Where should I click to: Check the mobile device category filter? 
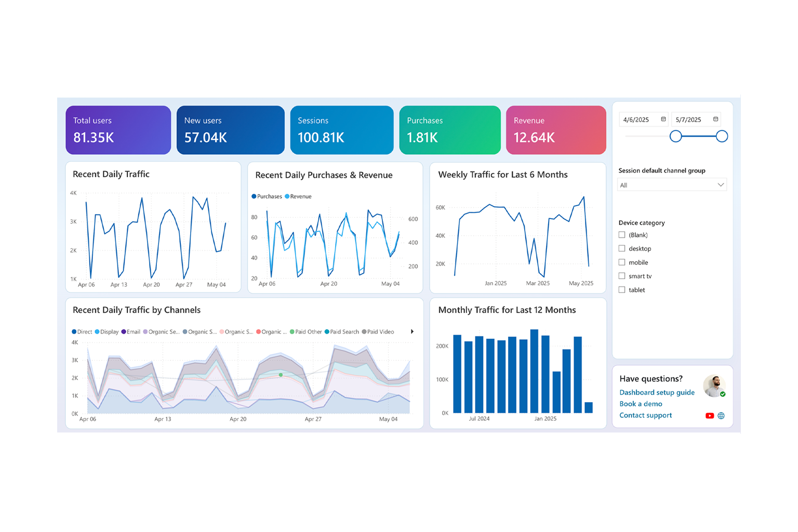coord(622,262)
